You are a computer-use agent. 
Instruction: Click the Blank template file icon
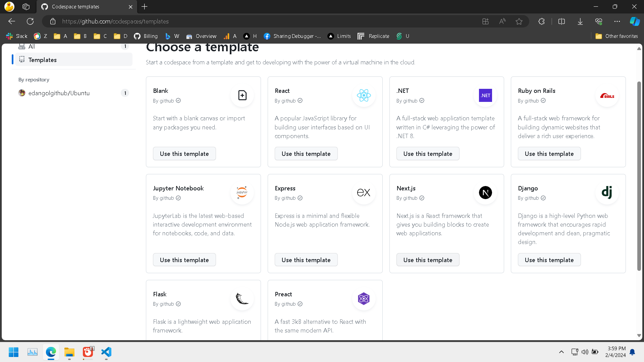tap(242, 96)
